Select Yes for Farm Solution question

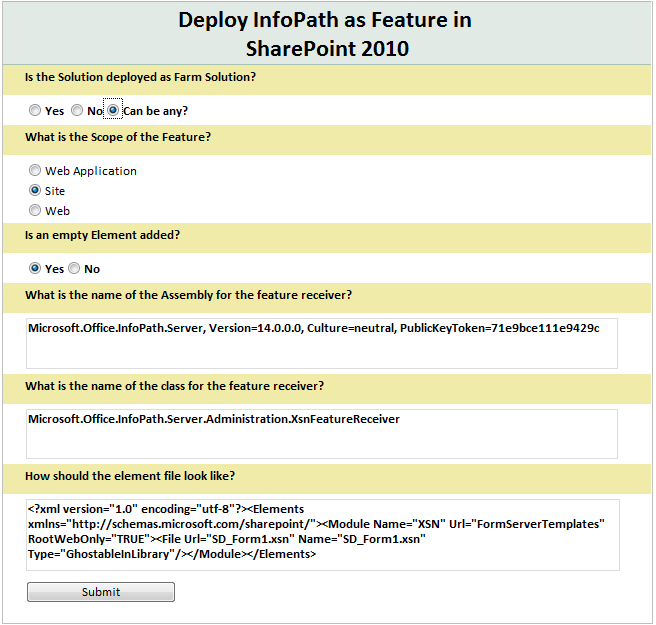pyautogui.click(x=35, y=110)
